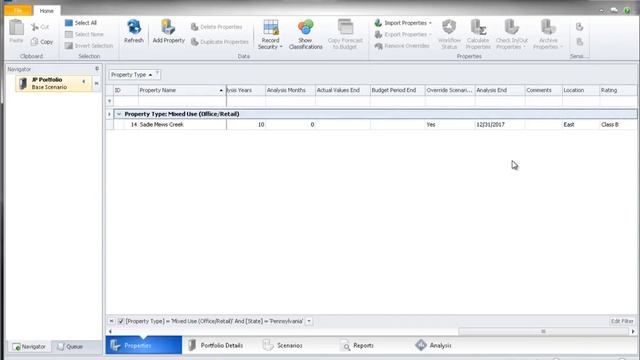The image size is (640, 360).
Task: Switch to Analysis tab
Action: [x=433, y=345]
